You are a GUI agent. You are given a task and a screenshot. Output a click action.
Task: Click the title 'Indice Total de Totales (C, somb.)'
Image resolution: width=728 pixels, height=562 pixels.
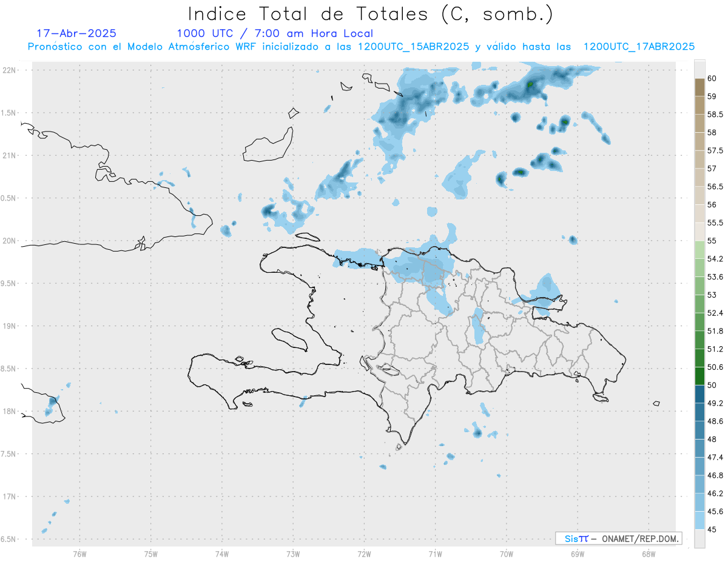370,13
